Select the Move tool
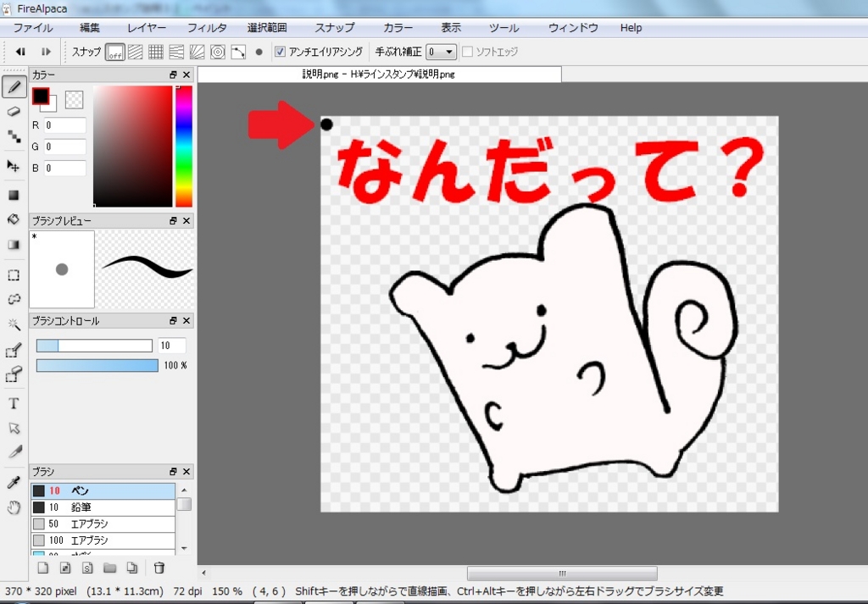The width and height of the screenshot is (868, 604). 14,167
